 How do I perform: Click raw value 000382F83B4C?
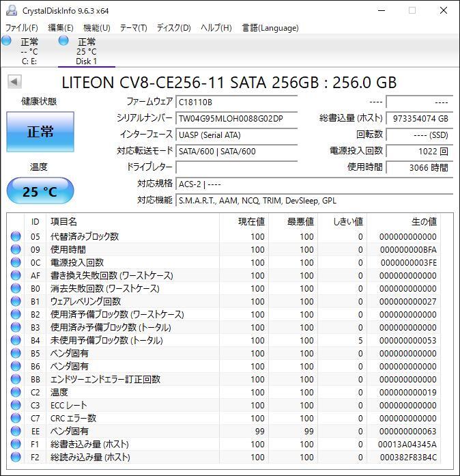point(408,457)
